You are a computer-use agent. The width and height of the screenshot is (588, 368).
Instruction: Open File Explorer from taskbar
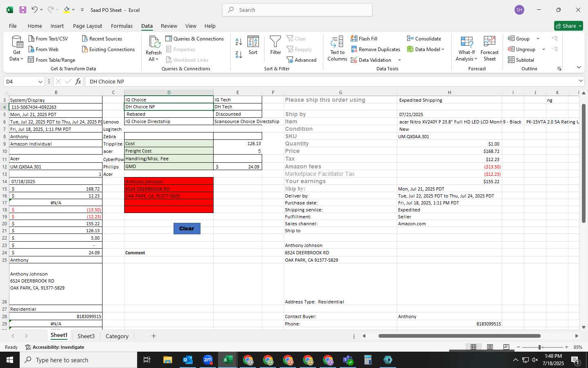click(x=168, y=360)
